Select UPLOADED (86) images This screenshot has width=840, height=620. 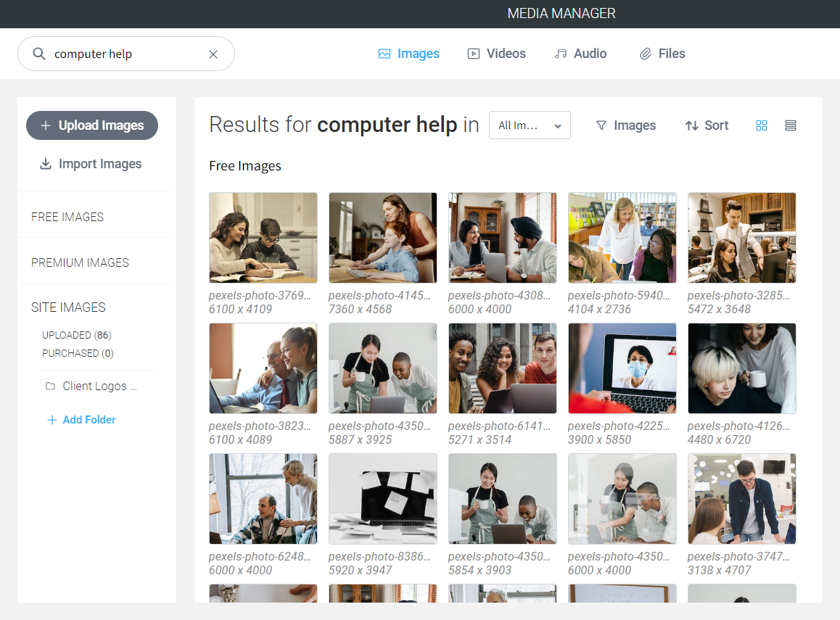coord(77,335)
